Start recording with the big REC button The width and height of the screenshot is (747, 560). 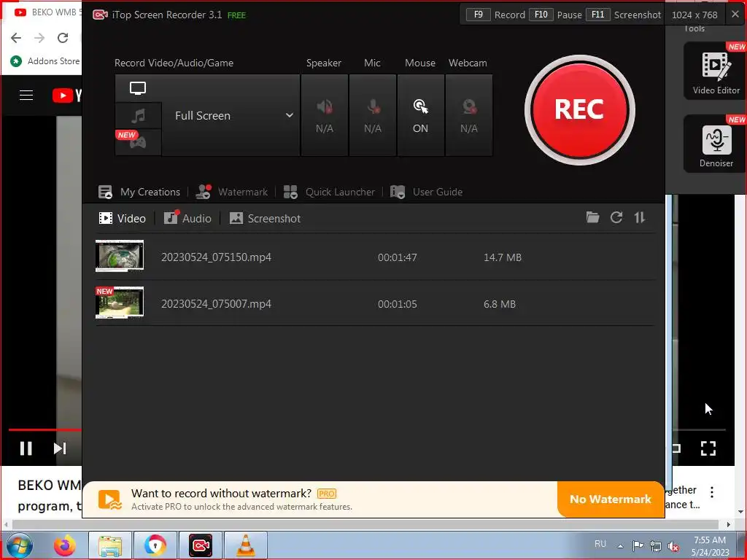click(x=579, y=110)
